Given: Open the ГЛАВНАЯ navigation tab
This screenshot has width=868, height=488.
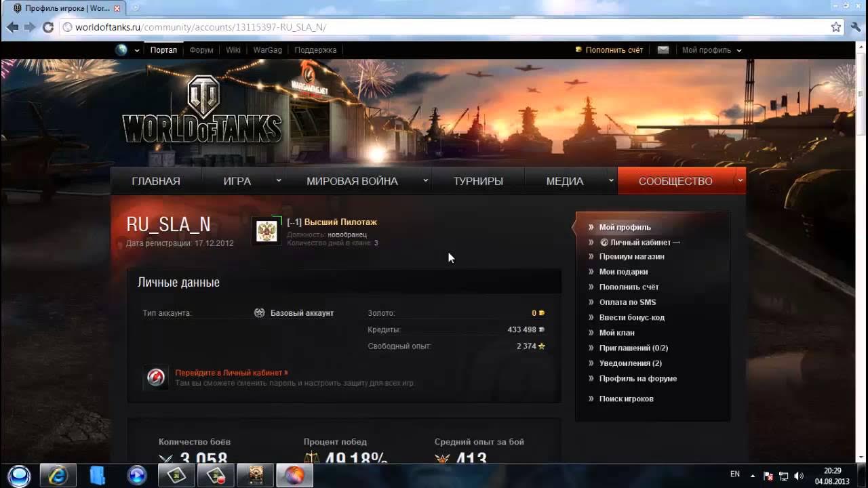Looking at the screenshot, I should [x=156, y=181].
